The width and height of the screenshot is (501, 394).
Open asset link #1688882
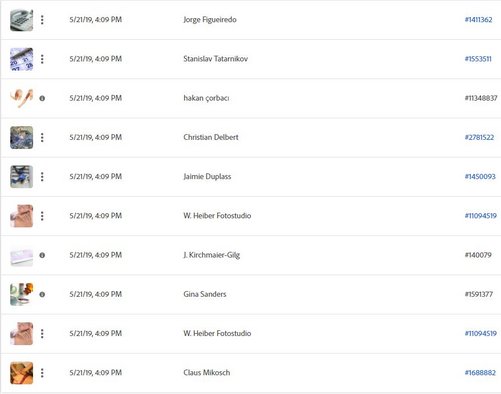pyautogui.click(x=480, y=373)
